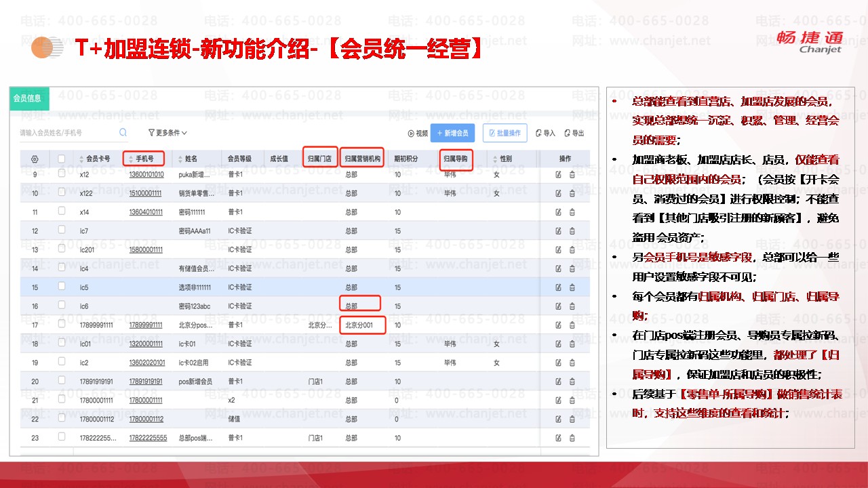
Task: Delete the member with card x12
Action: (572, 175)
